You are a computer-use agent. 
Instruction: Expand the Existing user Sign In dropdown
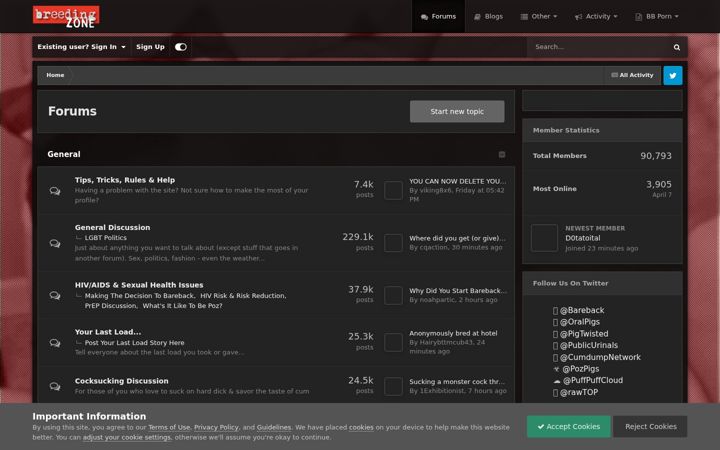coord(81,47)
